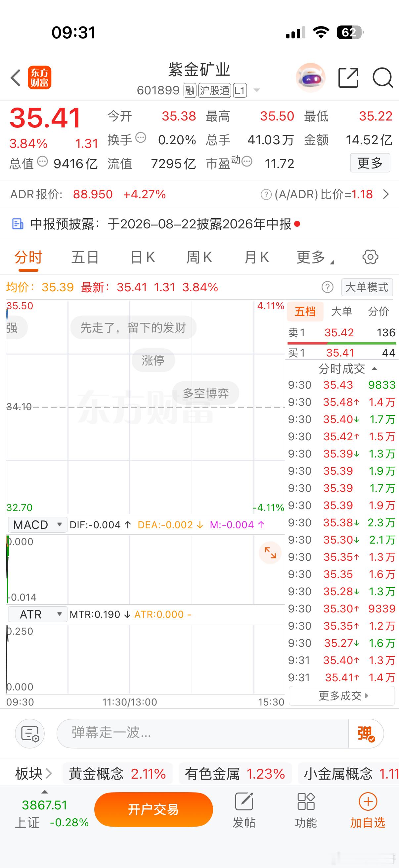Viewport: 399px width, 868px height.
Task: Open 更多成交 link
Action: 342,696
